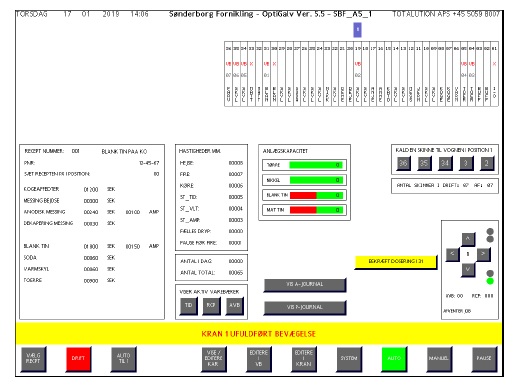The width and height of the screenshot is (514, 386).
Task: Click the ANTAL I DAG value
Action: tap(236, 261)
